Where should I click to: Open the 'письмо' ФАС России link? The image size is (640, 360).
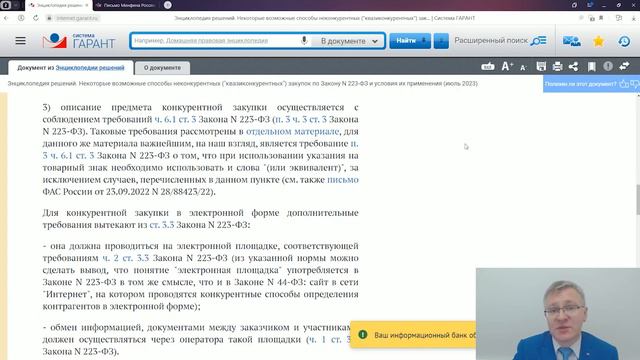pyautogui.click(x=343, y=180)
